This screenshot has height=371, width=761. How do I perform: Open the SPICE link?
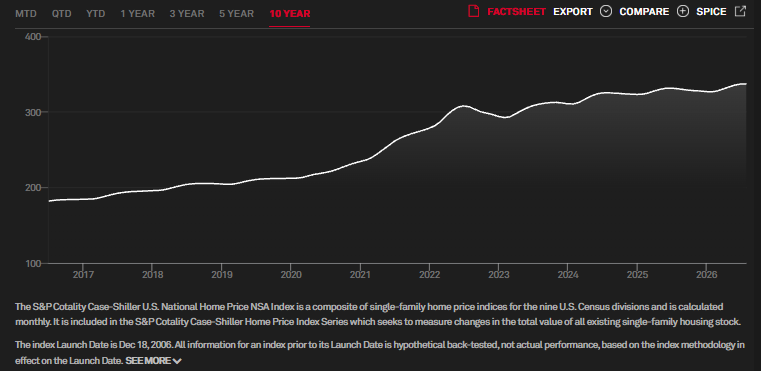point(711,12)
